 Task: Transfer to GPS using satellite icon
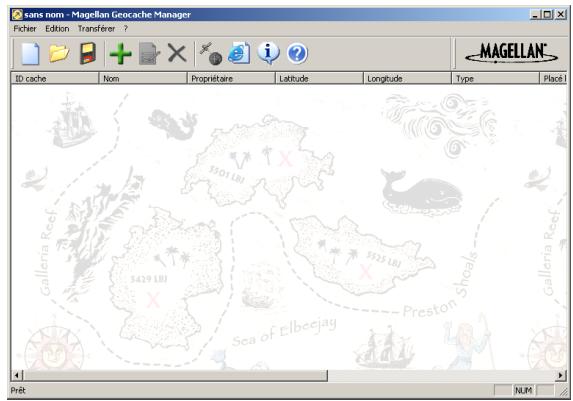(211, 54)
